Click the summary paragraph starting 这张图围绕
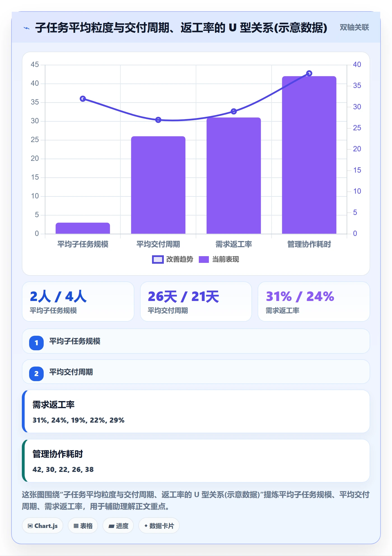Screen dimensions: 392x556 (x=196, y=501)
